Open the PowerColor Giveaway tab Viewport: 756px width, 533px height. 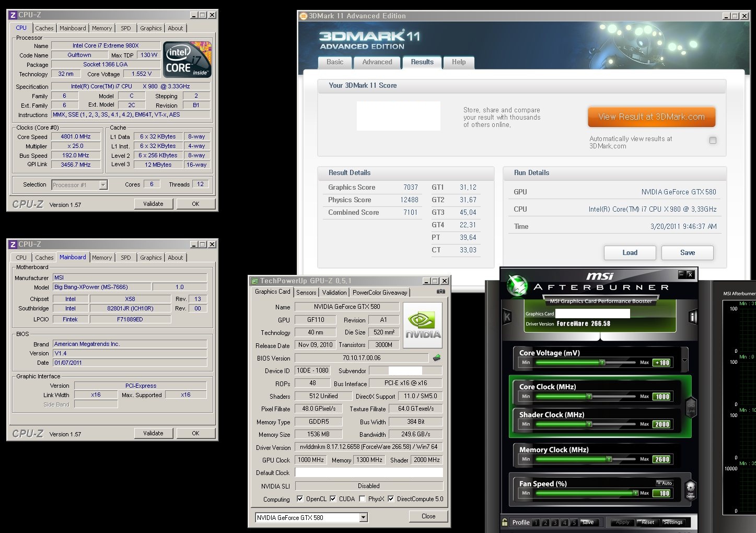[380, 292]
